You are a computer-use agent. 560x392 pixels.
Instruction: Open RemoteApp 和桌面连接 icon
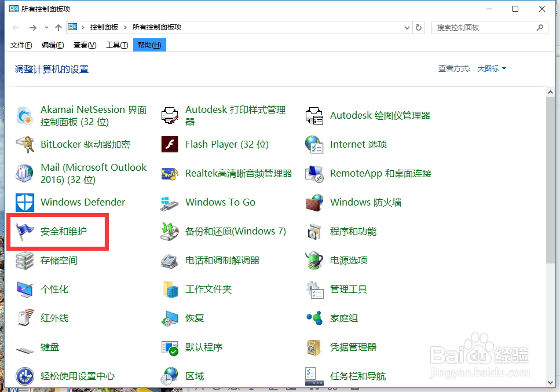pos(314,174)
